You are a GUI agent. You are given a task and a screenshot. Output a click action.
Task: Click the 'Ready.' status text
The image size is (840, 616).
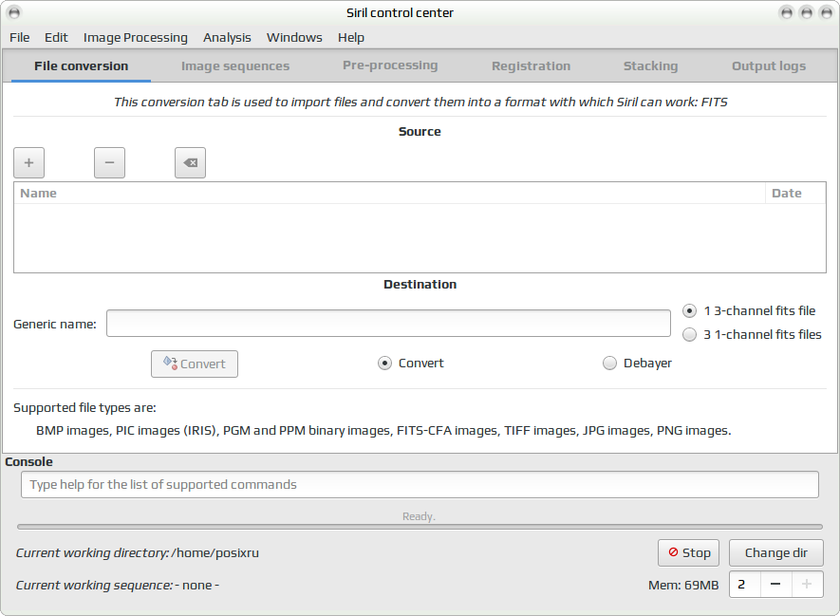click(x=419, y=516)
